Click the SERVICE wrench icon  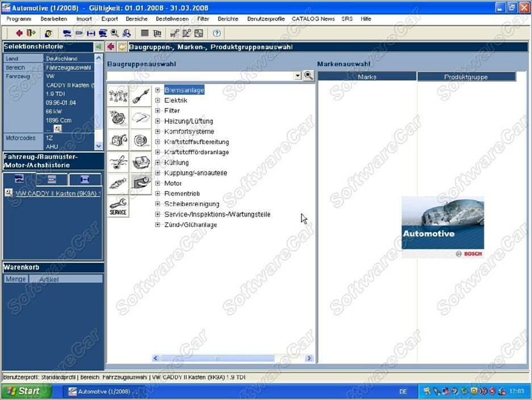[118, 206]
